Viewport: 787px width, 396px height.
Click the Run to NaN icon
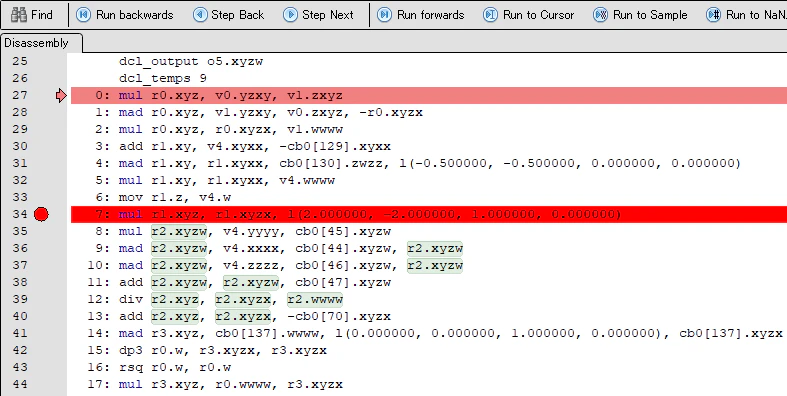(x=713, y=15)
